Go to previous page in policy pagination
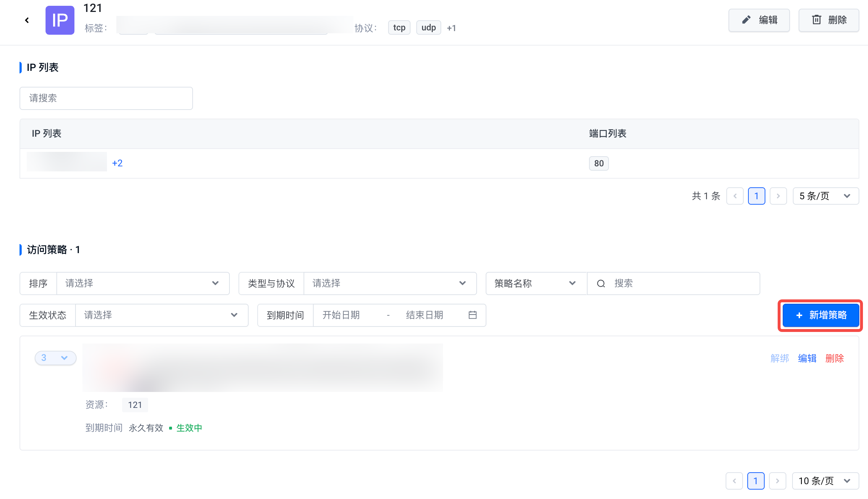 (x=734, y=481)
